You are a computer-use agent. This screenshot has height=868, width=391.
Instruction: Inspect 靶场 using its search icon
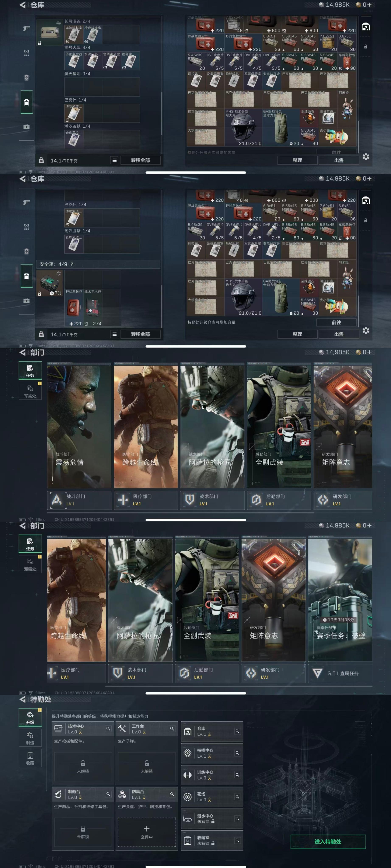(x=237, y=797)
